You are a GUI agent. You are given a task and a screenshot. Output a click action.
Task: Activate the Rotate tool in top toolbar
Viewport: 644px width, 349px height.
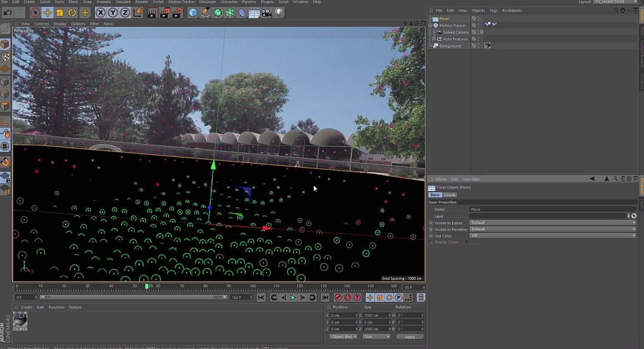point(72,13)
